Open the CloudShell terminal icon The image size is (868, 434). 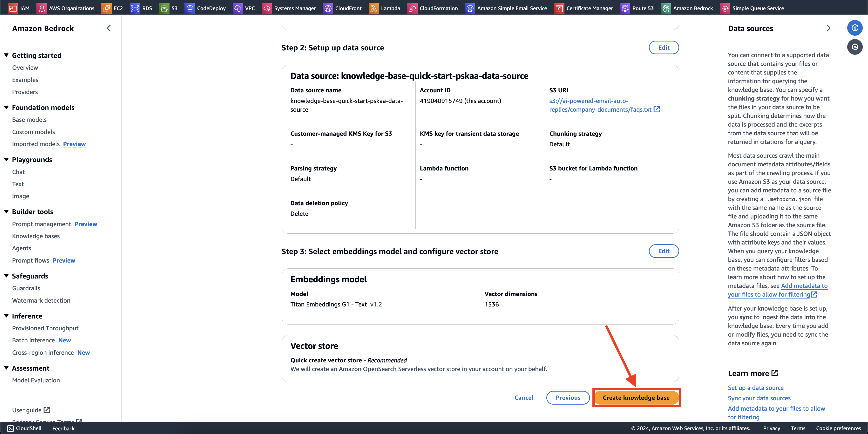click(10, 428)
